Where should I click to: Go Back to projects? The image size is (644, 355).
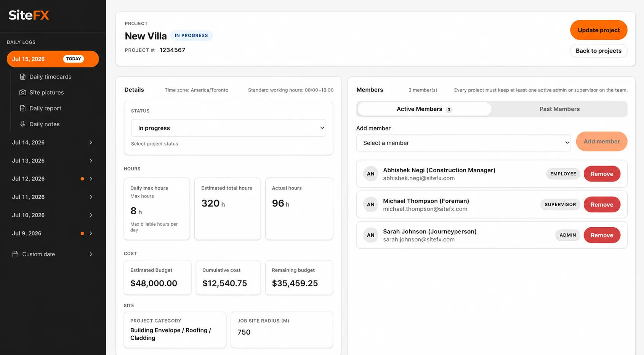[x=599, y=51]
